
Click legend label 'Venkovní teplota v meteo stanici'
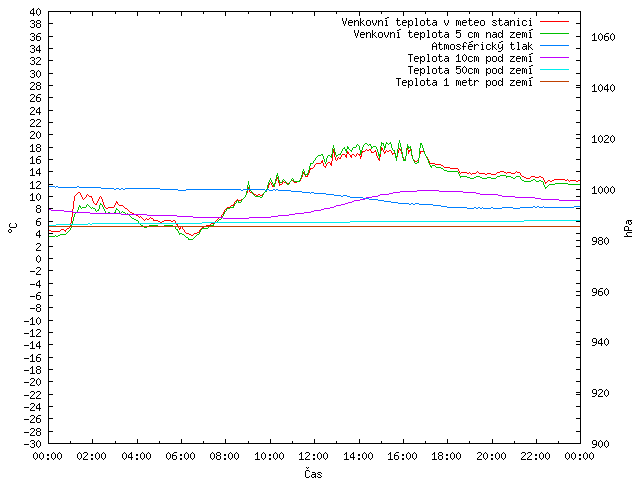tap(437, 22)
